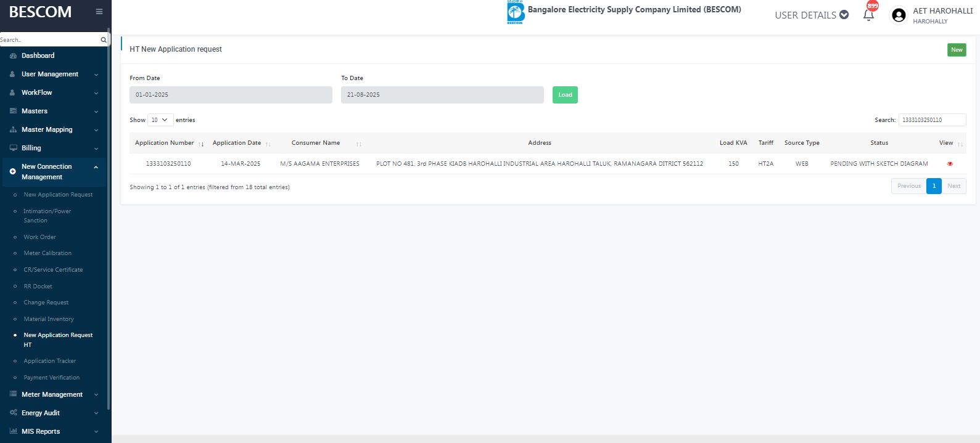Viewport: 980px width, 443px height.
Task: Open CR/Service Certificate menu item
Action: pyautogui.click(x=53, y=270)
